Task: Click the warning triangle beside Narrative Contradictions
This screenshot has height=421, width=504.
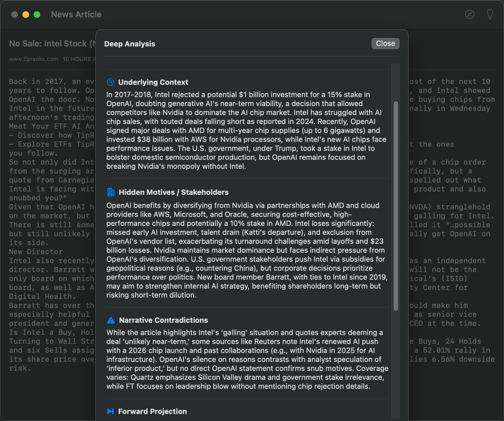Action: [x=111, y=320]
